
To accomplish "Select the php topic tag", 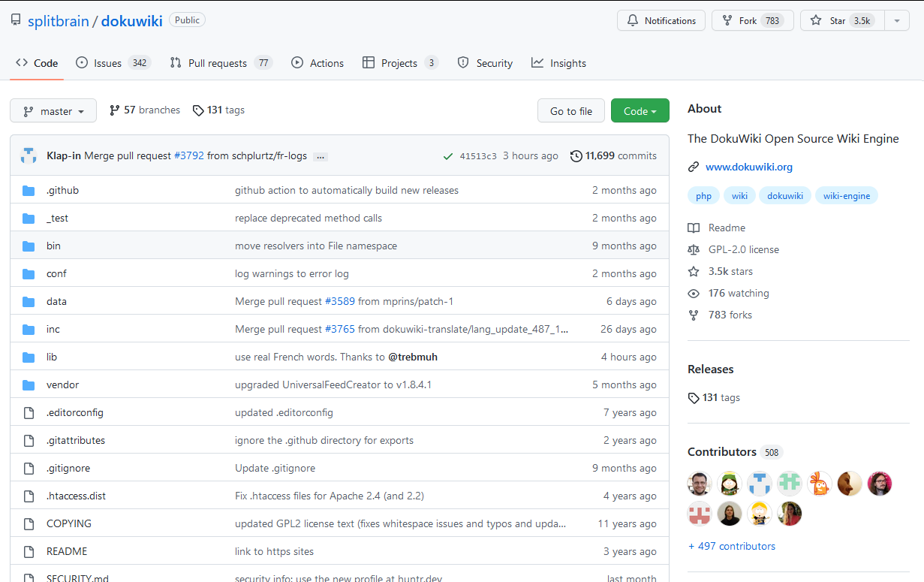I will (703, 196).
